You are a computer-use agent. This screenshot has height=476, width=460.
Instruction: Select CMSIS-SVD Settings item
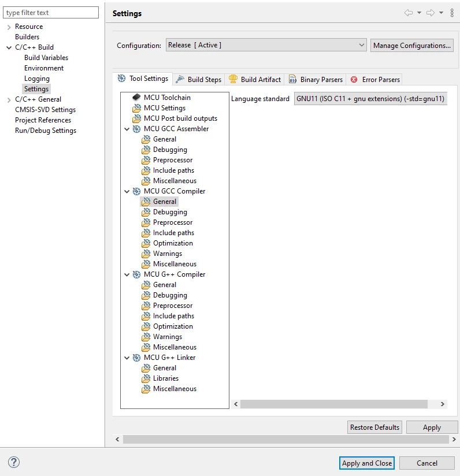(x=45, y=110)
